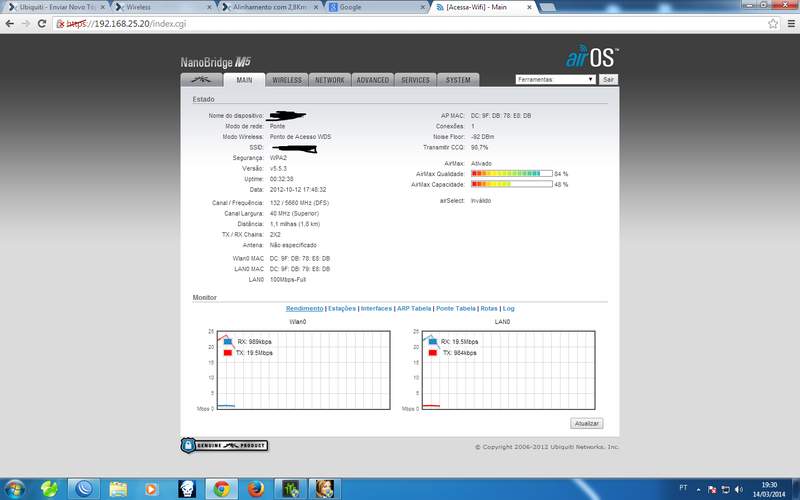Click the Noise Floor -92 dBm value

tap(482, 137)
